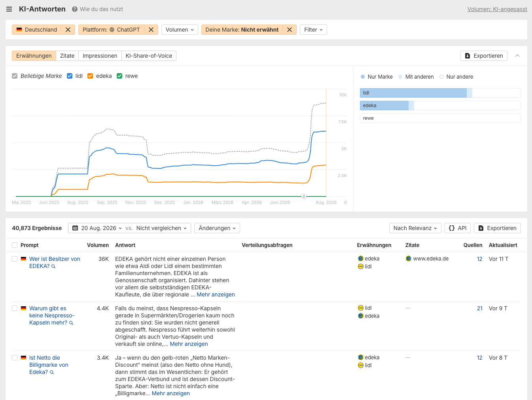
Task: Click the search icon next to Wer ist Besitzer von EDEKA?
Action: (x=53, y=266)
